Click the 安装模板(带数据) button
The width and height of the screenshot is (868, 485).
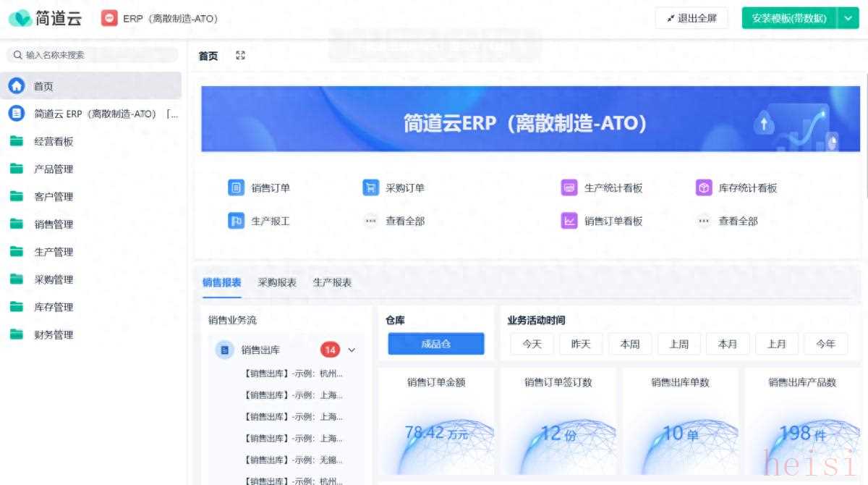[x=789, y=19]
